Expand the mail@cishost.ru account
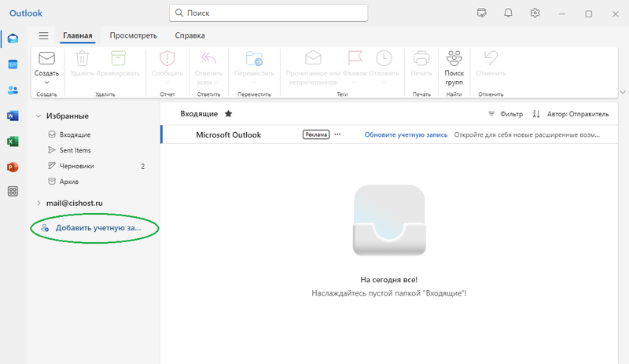The height and width of the screenshot is (364, 629). 39,203
